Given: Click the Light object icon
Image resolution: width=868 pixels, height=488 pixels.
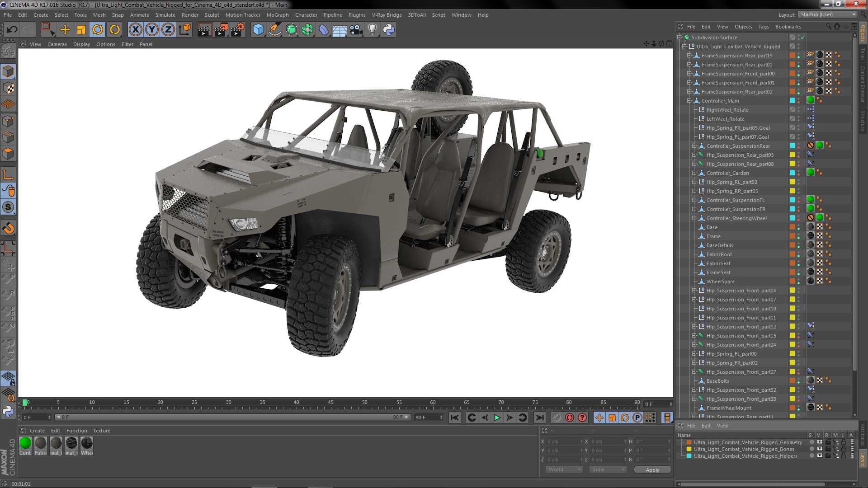Looking at the screenshot, I should 372,30.
